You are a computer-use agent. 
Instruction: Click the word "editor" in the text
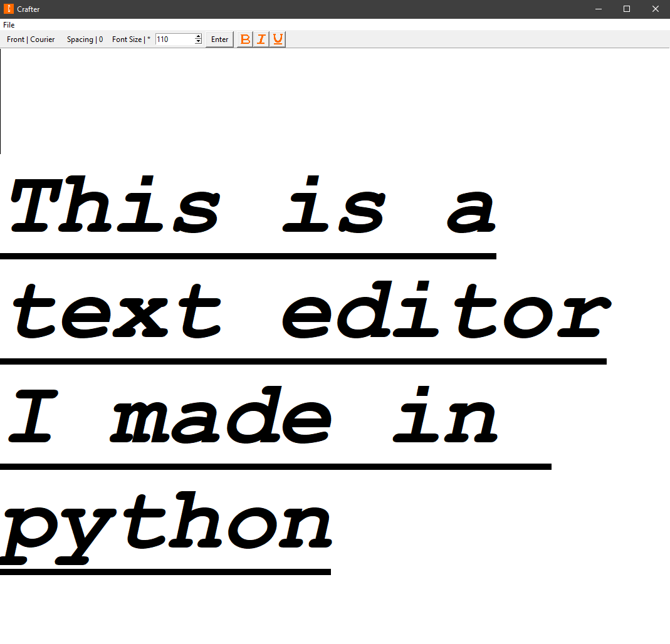[x=446, y=310]
